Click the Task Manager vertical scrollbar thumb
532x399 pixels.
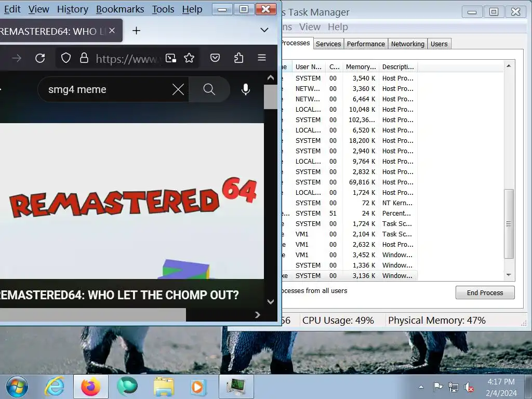[x=509, y=224]
